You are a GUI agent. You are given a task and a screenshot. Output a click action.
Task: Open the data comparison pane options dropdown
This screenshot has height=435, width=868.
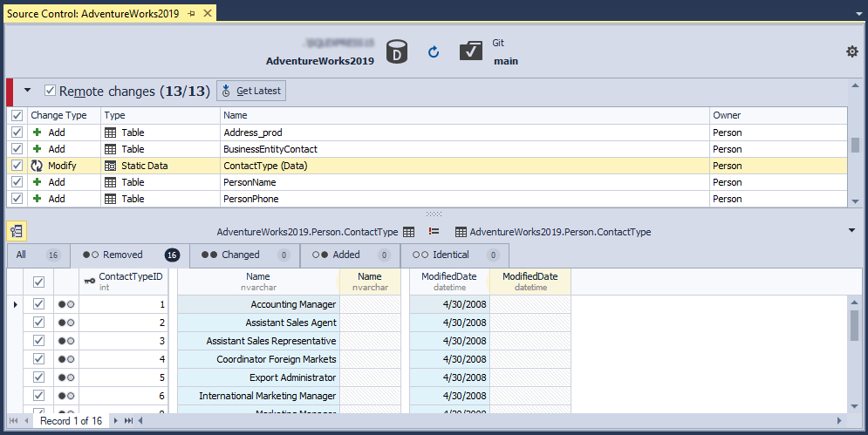coord(851,230)
